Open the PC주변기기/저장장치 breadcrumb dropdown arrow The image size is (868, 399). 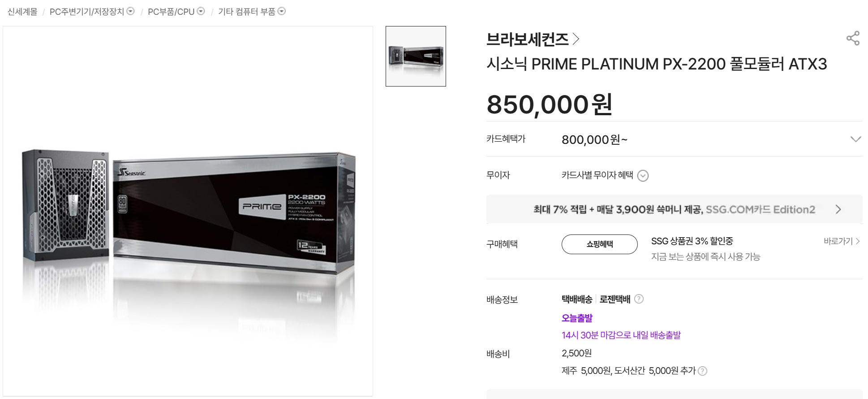130,11
